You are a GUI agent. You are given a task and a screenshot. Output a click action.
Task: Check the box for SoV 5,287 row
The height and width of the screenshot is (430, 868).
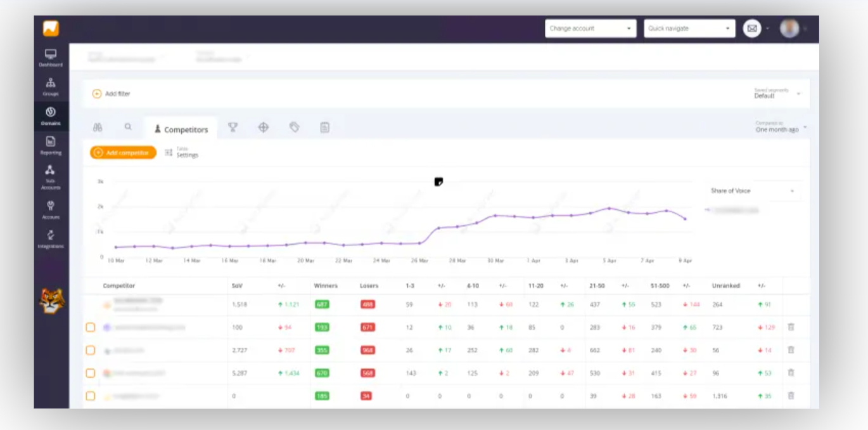click(x=91, y=373)
